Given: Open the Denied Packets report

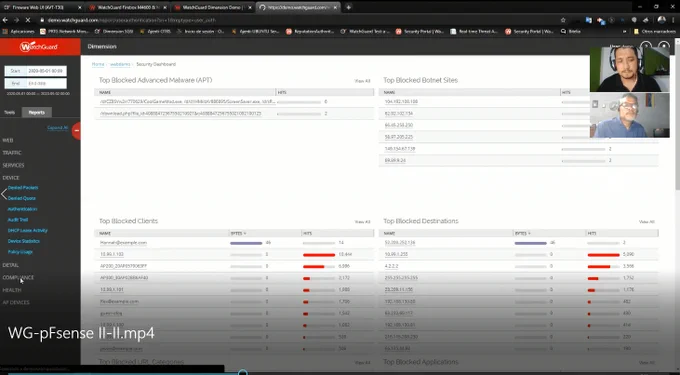Looking at the screenshot, I should (23, 188).
